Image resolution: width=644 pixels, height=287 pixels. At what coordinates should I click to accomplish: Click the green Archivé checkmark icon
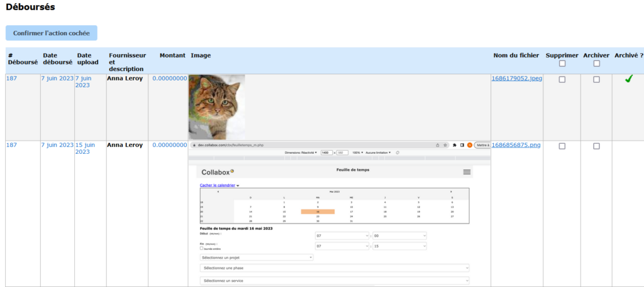628,79
